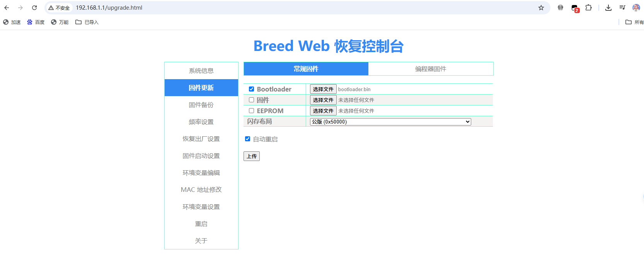Click the Breed Web 恢复控制台 heading
This screenshot has width=644, height=261.
coord(329,46)
